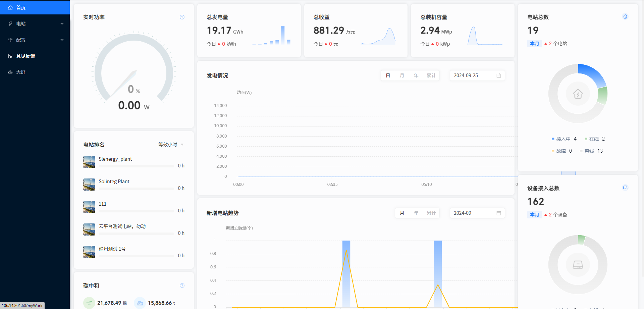Click thumbnail of 滁州测试 1号 station
The width and height of the screenshot is (644, 309).
coord(89,252)
